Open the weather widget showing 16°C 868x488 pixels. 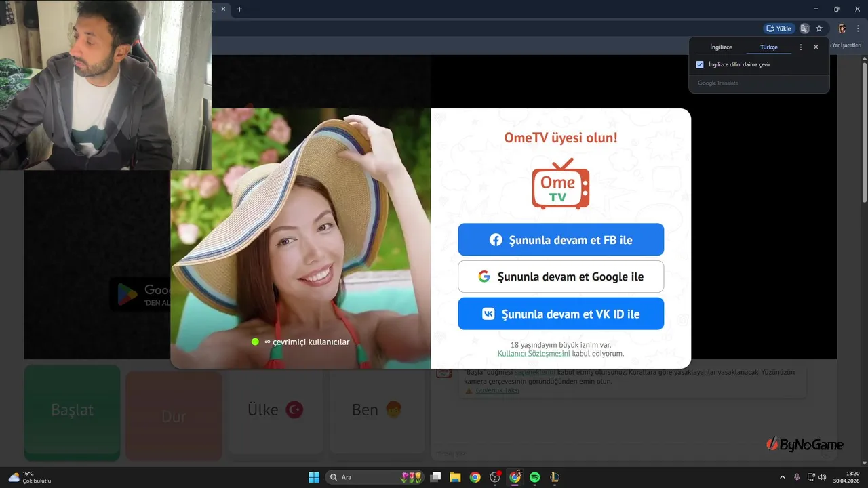30,477
